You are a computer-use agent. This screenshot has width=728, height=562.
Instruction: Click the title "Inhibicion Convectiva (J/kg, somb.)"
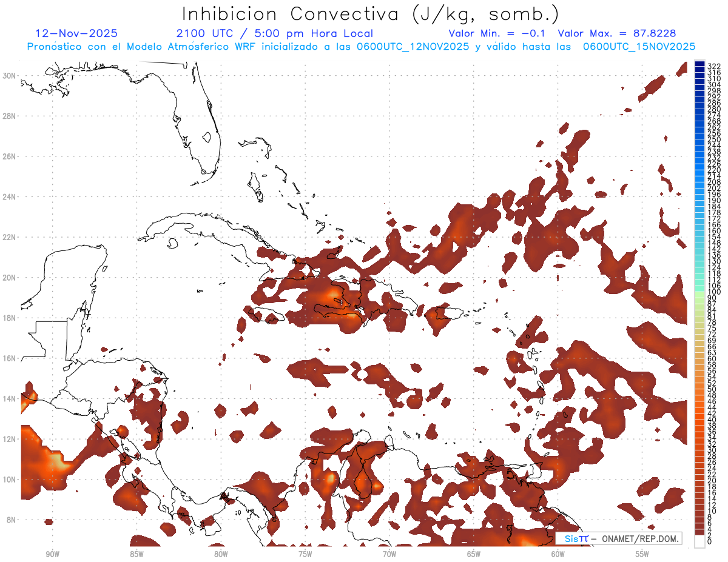[371, 14]
